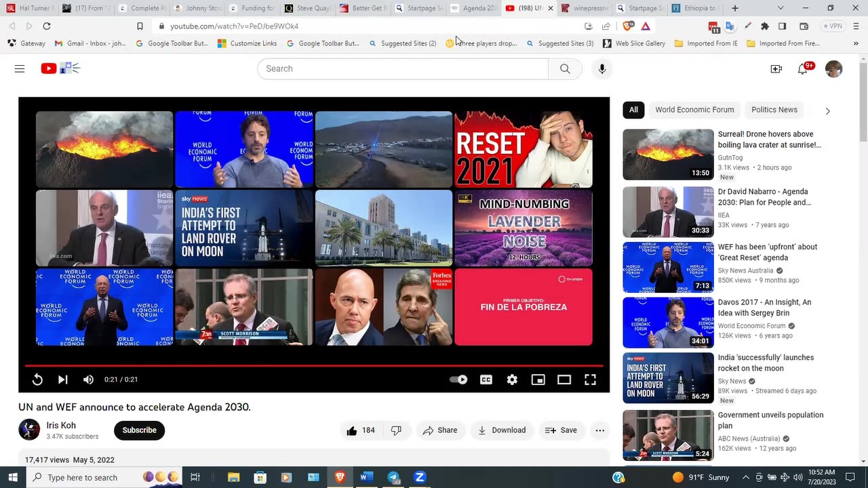
Task: Switch to theater mode
Action: [x=564, y=380]
